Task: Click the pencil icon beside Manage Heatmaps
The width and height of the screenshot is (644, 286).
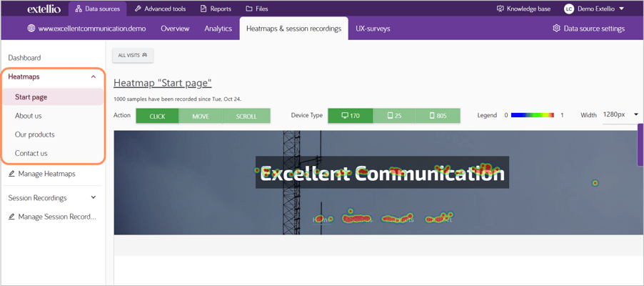Action: click(11, 174)
